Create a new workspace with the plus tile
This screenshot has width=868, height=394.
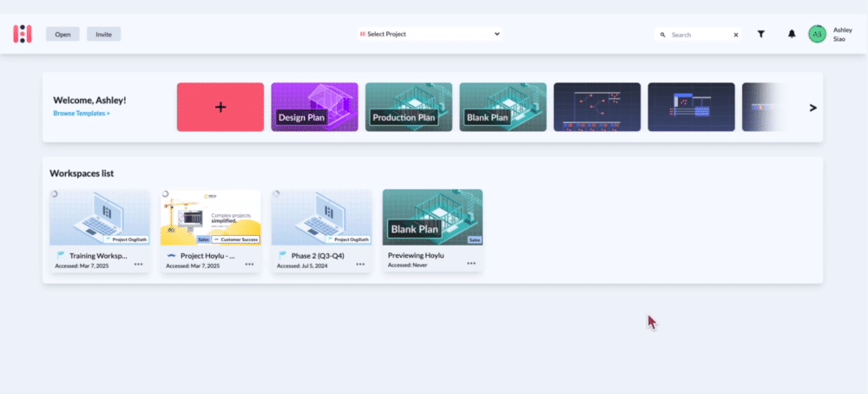[x=220, y=107]
